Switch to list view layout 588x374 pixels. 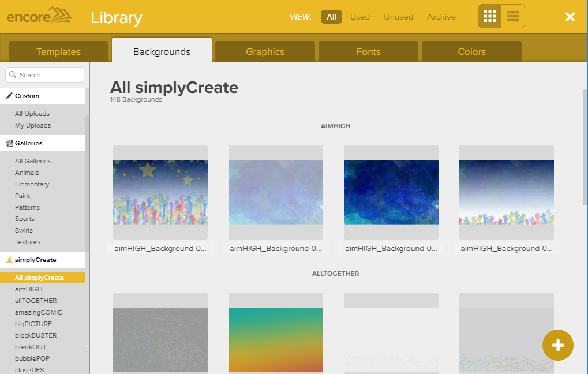[x=512, y=16]
